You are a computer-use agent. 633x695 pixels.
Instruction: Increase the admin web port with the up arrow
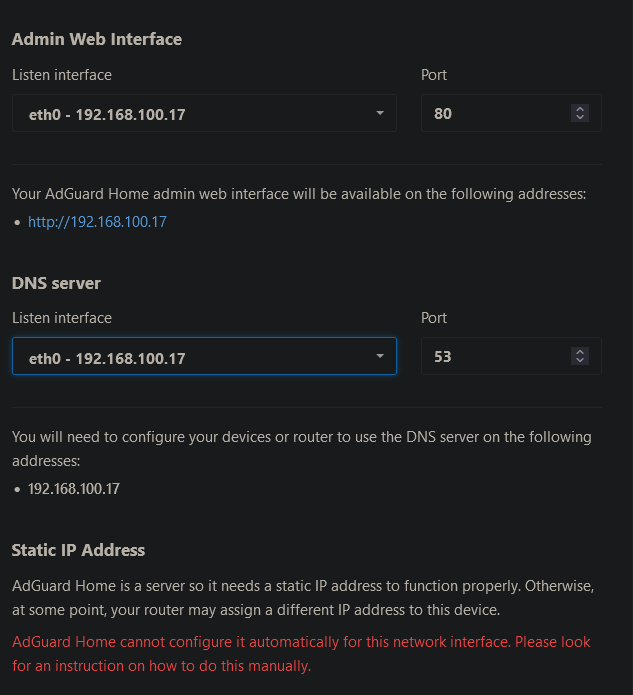[x=580, y=109]
